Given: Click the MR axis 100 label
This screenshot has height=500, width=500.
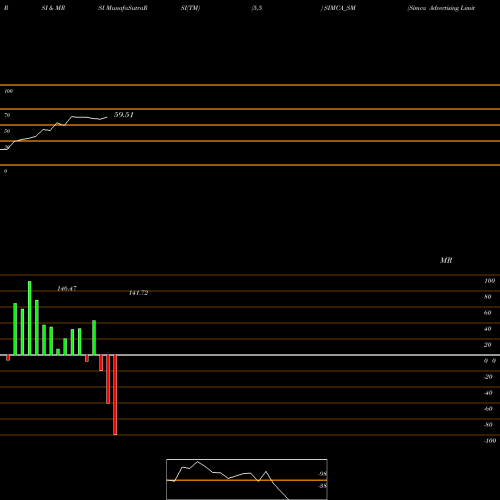Looking at the screenshot, I should click(489, 281).
